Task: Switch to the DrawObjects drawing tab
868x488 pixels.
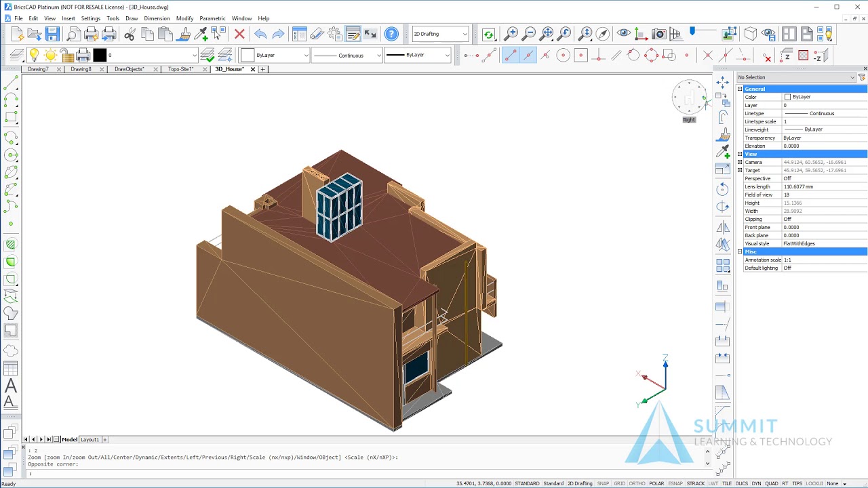Action: point(129,69)
